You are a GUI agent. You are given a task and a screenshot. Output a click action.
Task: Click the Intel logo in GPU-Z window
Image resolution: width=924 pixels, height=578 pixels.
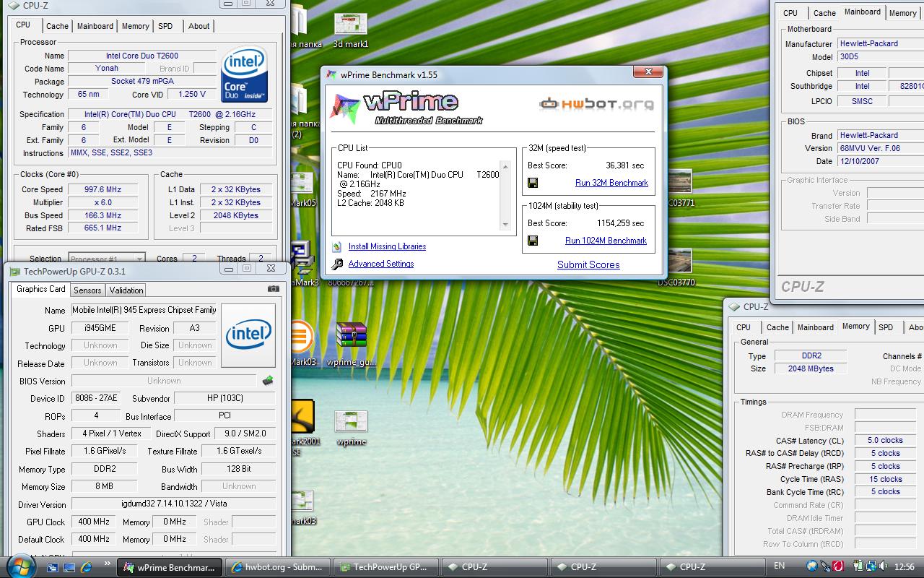pos(248,335)
